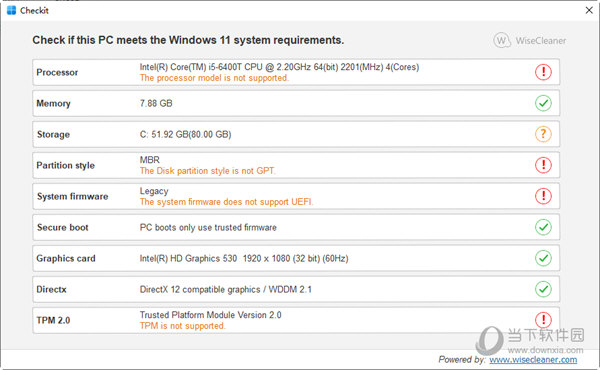Click the 'TPM is not supported' message
This screenshot has width=600, height=370.
coord(183,326)
